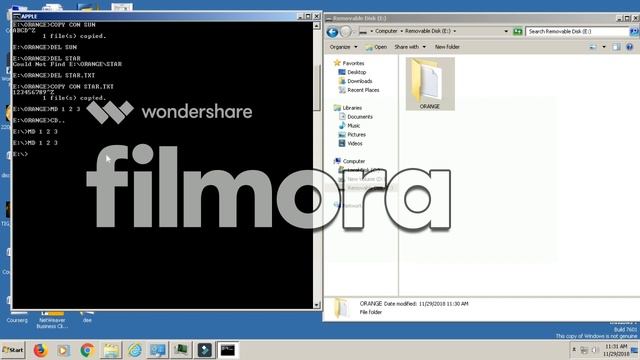This screenshot has width=640, height=360.
Task: Open the ORANGE folder thumbnail
Action: point(430,84)
